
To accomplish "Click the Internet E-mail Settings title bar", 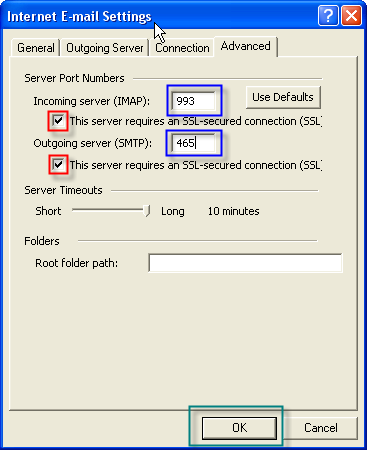I will pos(160,16).
